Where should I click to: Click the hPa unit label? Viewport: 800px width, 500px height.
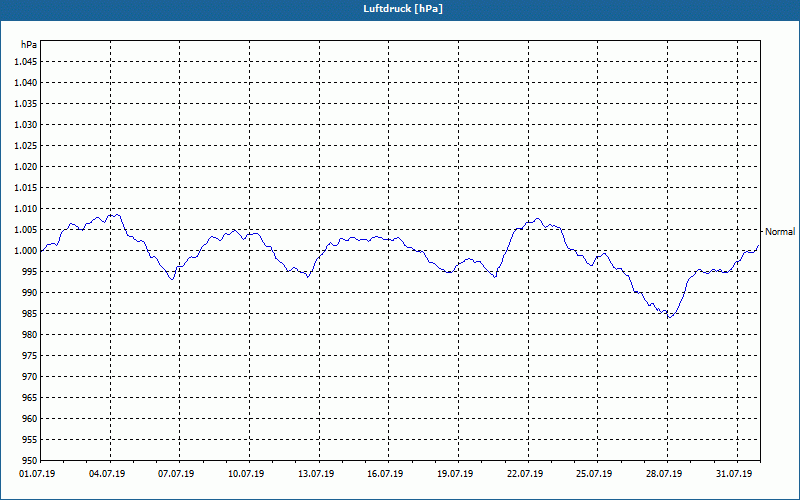point(29,45)
